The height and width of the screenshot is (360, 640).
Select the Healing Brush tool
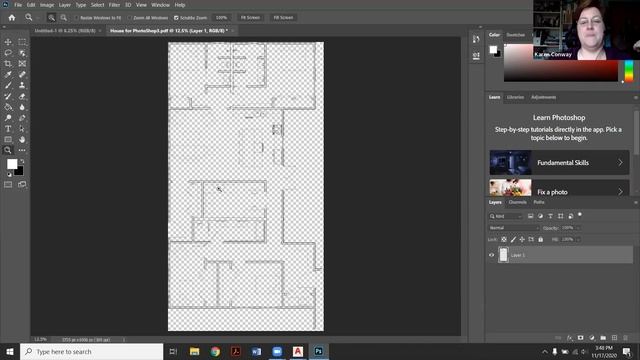pos(22,75)
